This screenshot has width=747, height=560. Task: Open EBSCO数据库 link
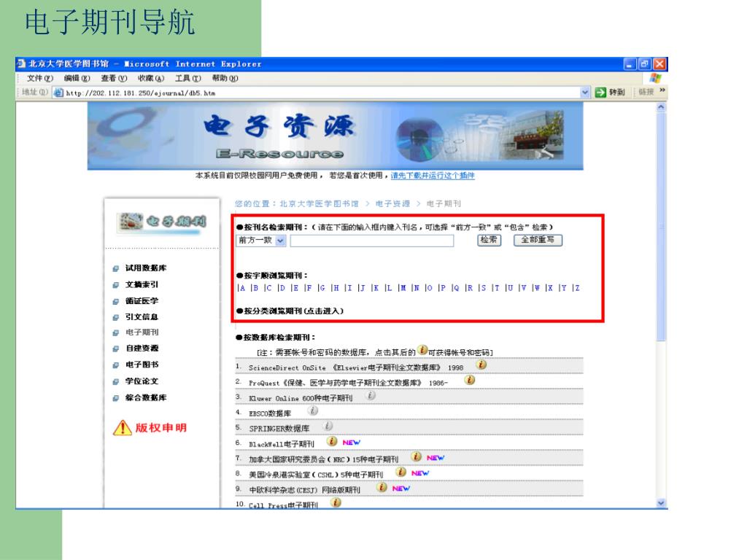270,413
